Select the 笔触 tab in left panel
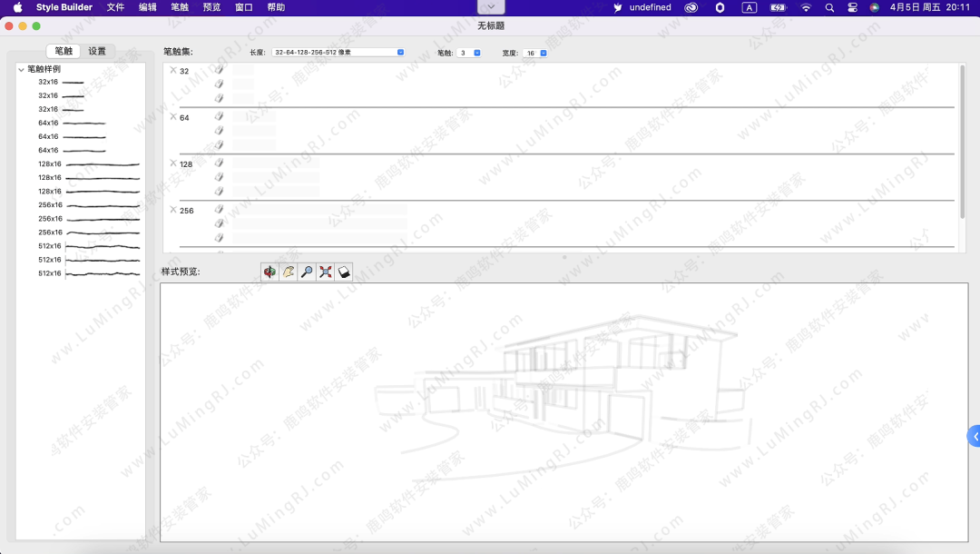 coord(64,51)
